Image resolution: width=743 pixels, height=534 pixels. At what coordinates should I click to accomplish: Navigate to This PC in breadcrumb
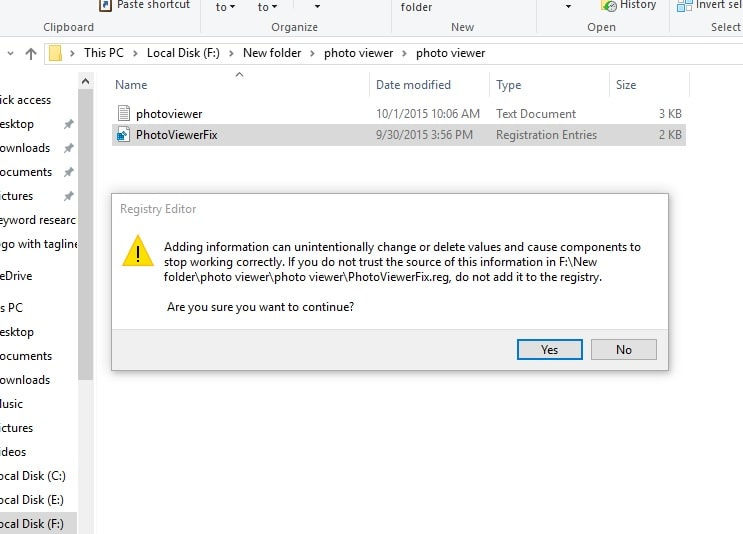(x=104, y=53)
